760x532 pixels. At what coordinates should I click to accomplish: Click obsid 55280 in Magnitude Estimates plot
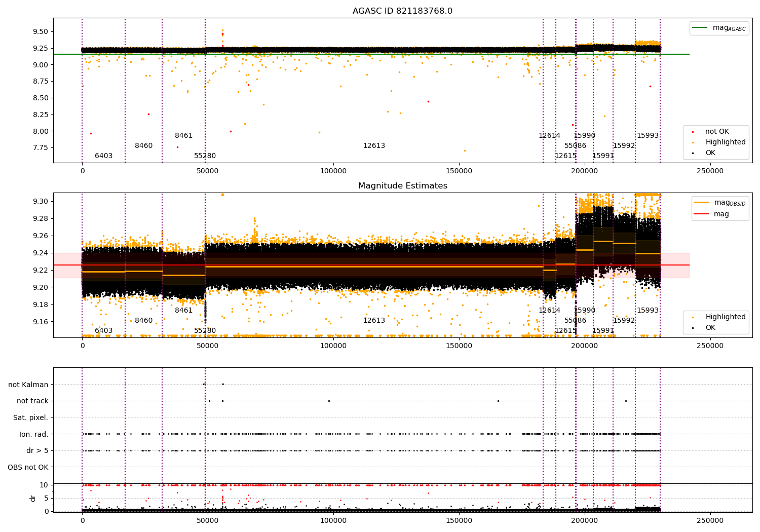point(205,331)
